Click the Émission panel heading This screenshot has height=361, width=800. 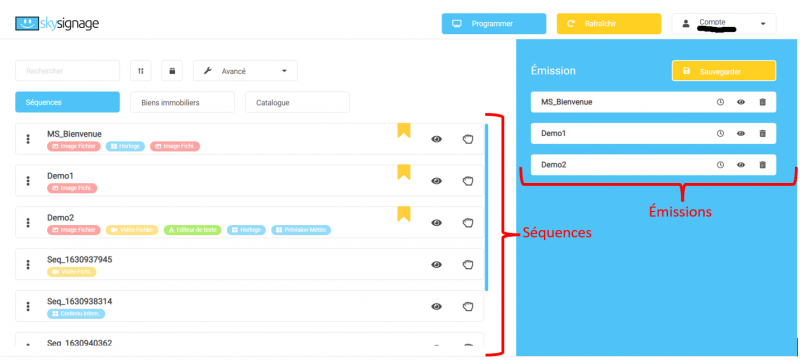(553, 71)
